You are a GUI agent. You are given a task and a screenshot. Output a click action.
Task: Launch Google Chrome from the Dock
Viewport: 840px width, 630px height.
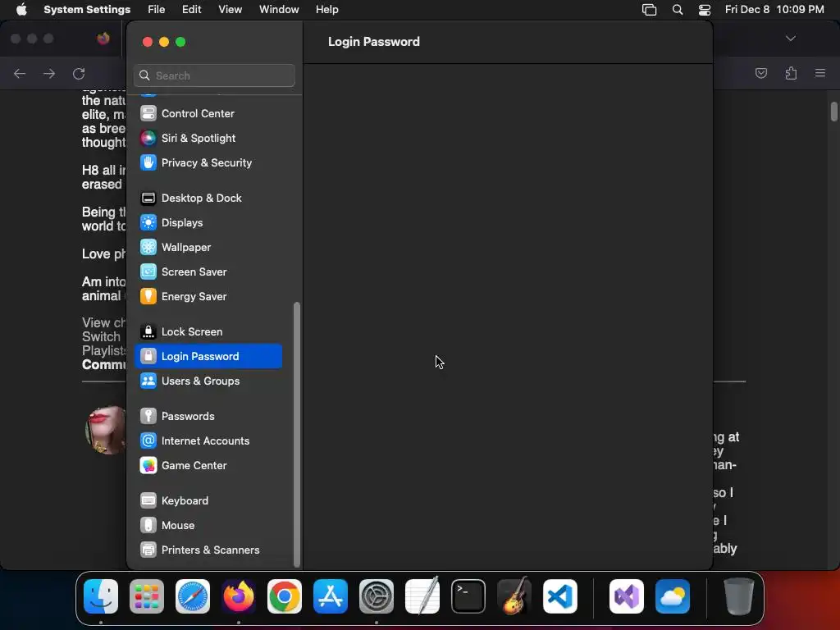pyautogui.click(x=285, y=596)
